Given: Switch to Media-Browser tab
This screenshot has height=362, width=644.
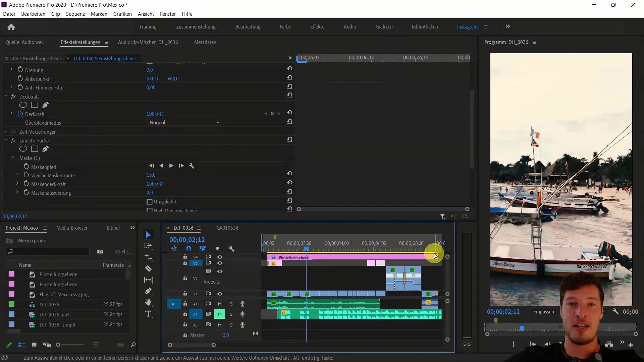Looking at the screenshot, I should (72, 228).
